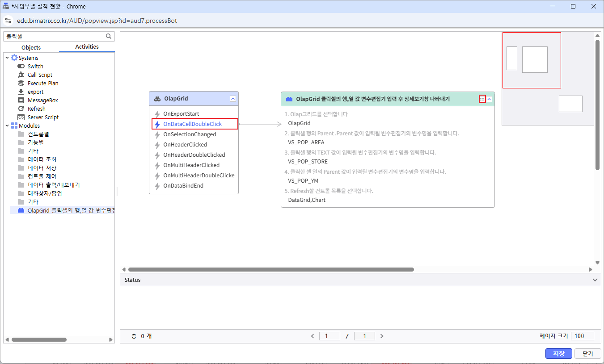Select the OnHeaderDoubleClicked event
The height and width of the screenshot is (364, 604).
194,155
